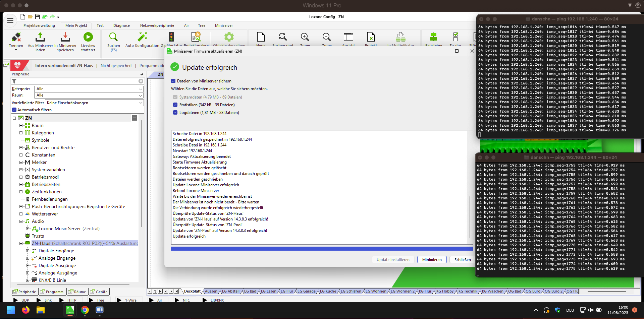Viewport: 644px width, 319px height.
Task: Open the To-dos checklist icon
Action: tap(455, 37)
